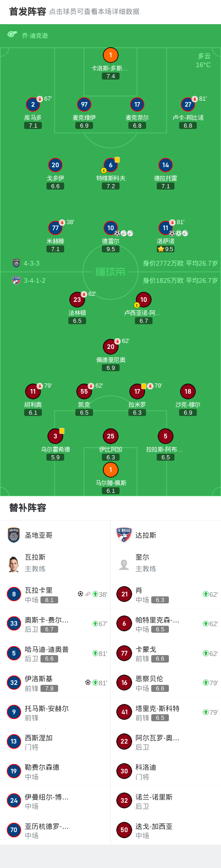Tap the referee whistle icon
Screen dimensions: 221x868
pos(12,35)
